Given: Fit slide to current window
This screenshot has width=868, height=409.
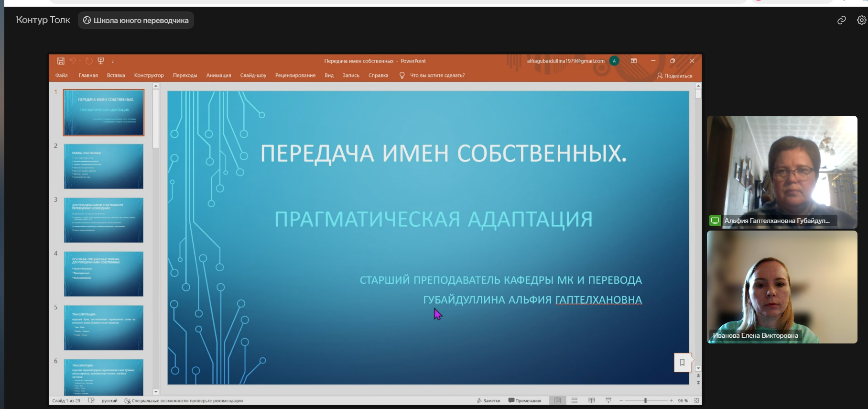Looking at the screenshot, I should 696,400.
